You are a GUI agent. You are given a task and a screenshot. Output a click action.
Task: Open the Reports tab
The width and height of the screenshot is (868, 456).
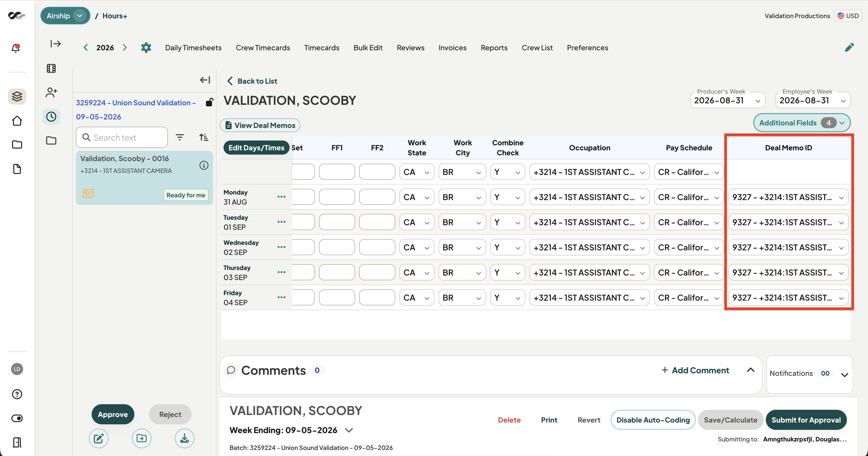(494, 48)
